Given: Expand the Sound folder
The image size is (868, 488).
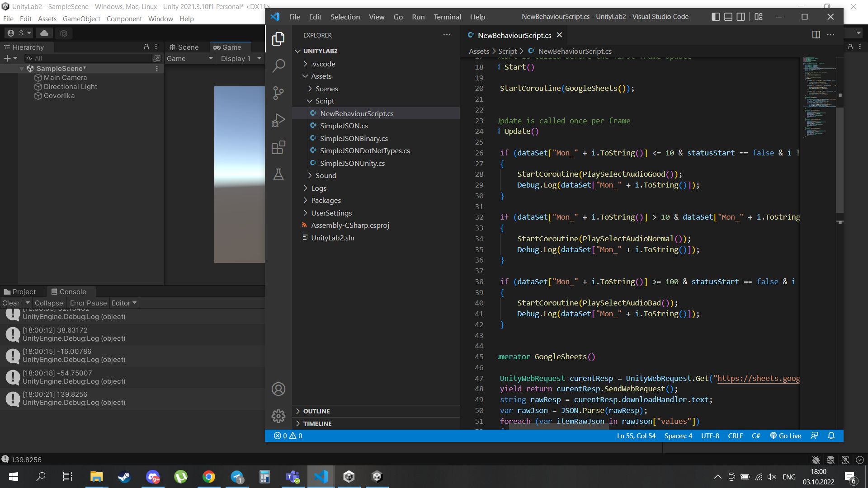Looking at the screenshot, I should coord(325,176).
